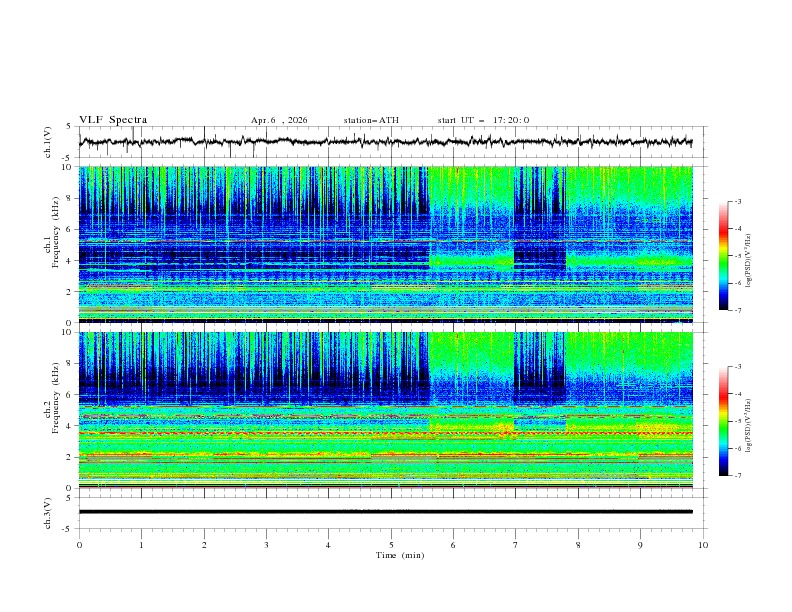Click the "Time (min)" axis title

tap(400, 555)
